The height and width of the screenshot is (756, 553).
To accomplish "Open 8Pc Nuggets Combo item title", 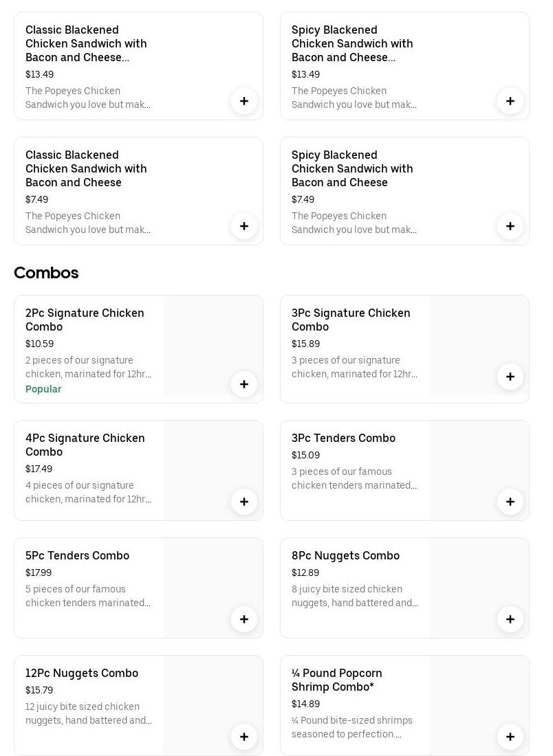I will [x=345, y=555].
